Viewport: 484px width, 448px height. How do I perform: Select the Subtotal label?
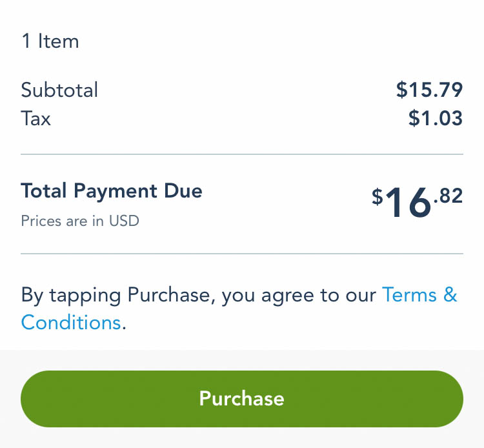[x=59, y=90]
